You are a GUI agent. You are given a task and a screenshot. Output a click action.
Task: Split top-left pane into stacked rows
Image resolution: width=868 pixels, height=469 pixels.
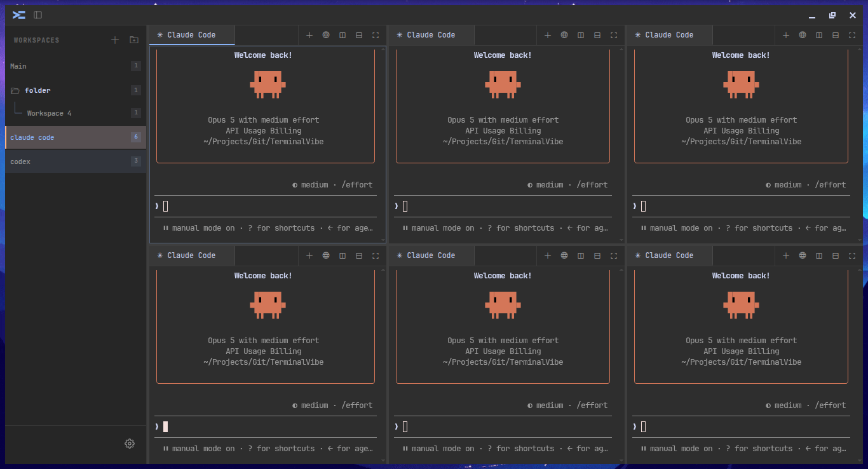pyautogui.click(x=359, y=35)
